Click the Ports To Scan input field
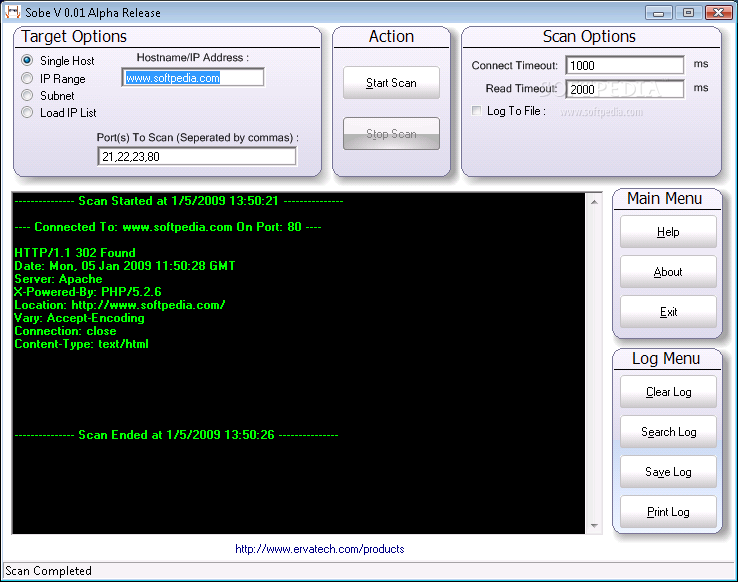Screen dimensions: 738x582 coord(197,156)
